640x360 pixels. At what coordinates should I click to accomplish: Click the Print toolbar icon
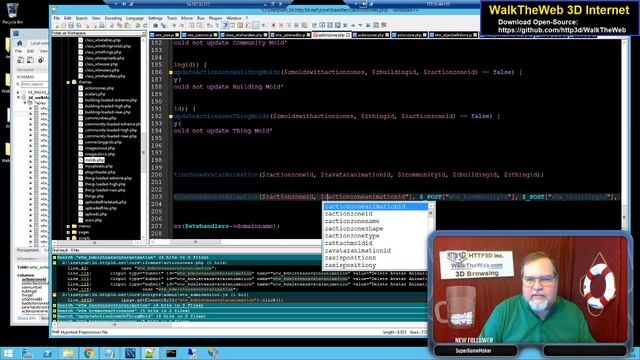tap(102, 25)
